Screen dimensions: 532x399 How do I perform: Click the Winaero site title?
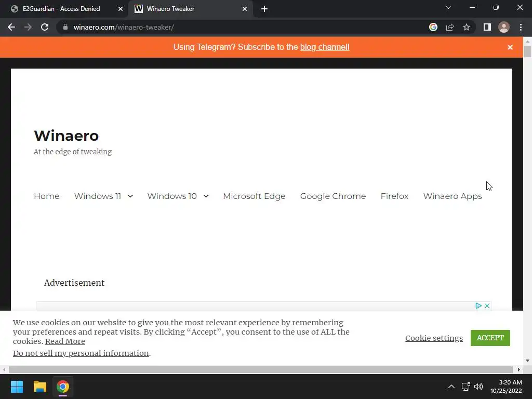click(x=66, y=136)
